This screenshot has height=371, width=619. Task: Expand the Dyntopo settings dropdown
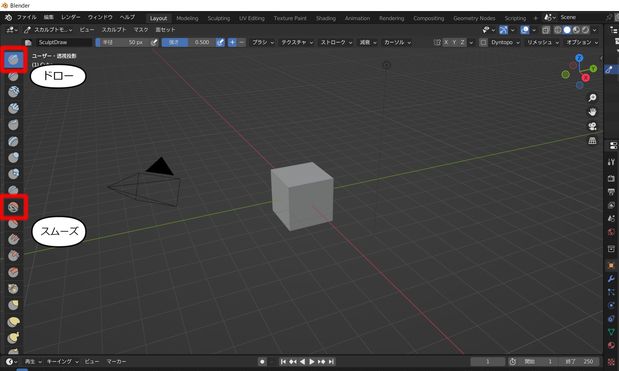[x=506, y=42]
